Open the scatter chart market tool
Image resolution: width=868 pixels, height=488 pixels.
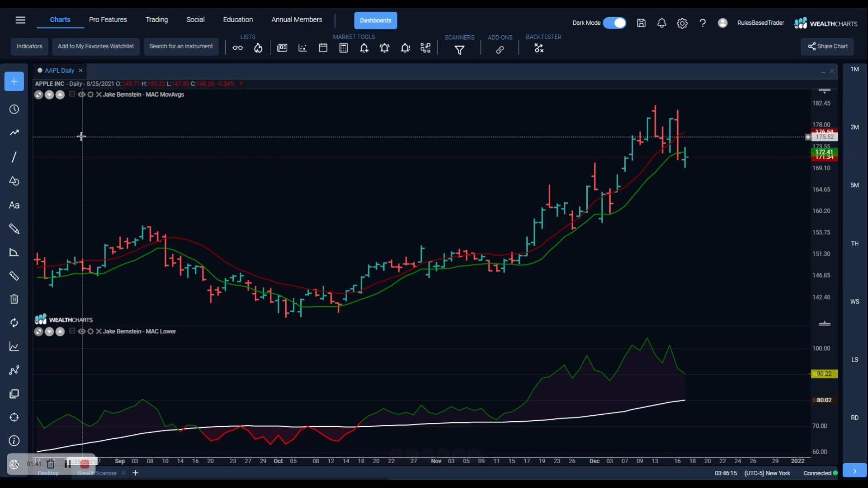coord(302,48)
